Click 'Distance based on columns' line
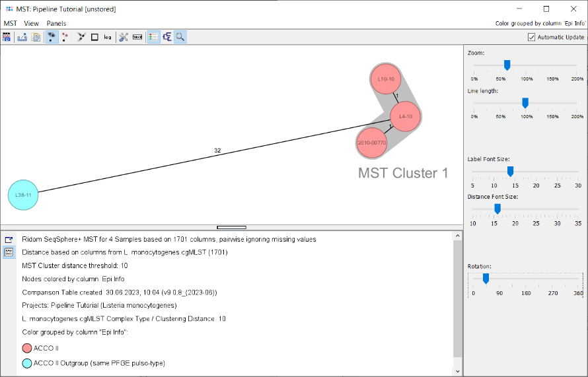Viewport: 588px width, 377px height. 125,253
